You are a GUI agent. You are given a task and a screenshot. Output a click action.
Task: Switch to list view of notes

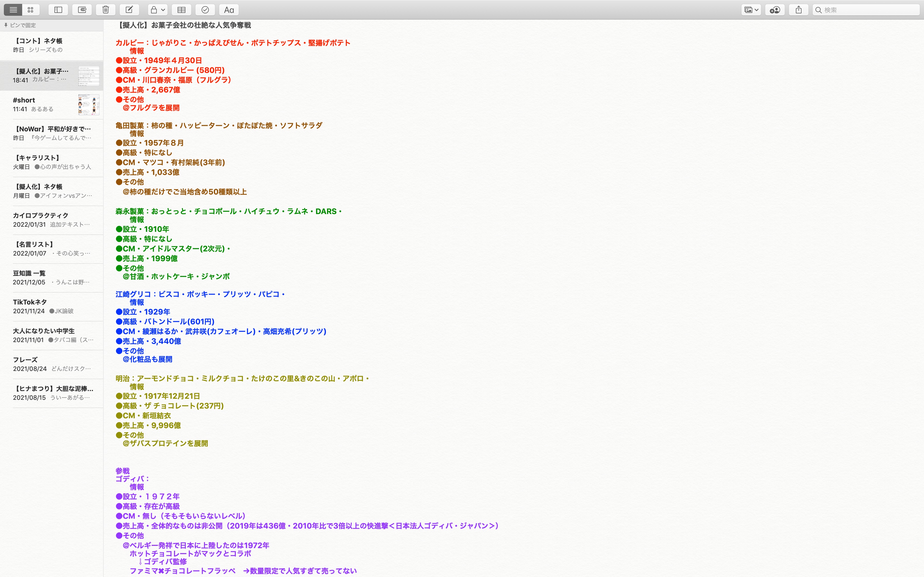pyautogui.click(x=13, y=10)
